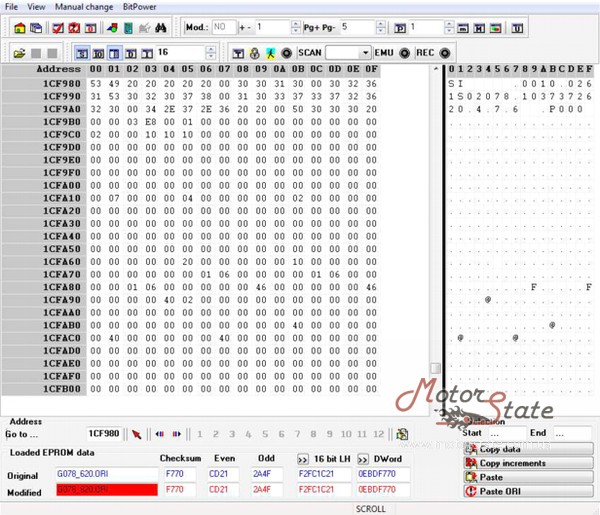Click the plus-minus increment field showing 1
This screenshot has width=600, height=515.
(x=273, y=27)
